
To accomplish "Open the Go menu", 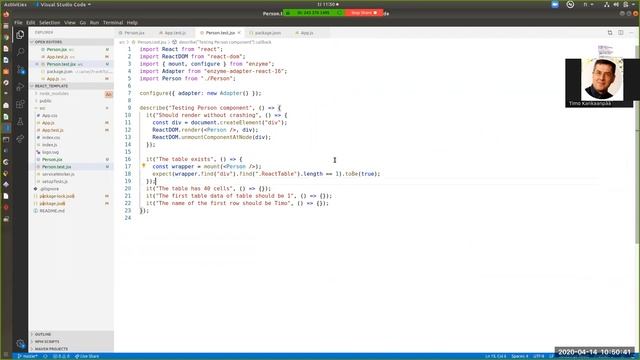I will 83,22.
